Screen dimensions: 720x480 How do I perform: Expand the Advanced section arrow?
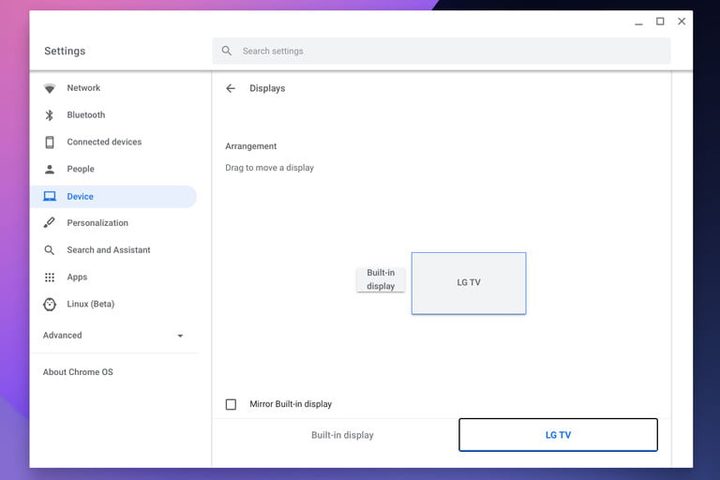[180, 336]
